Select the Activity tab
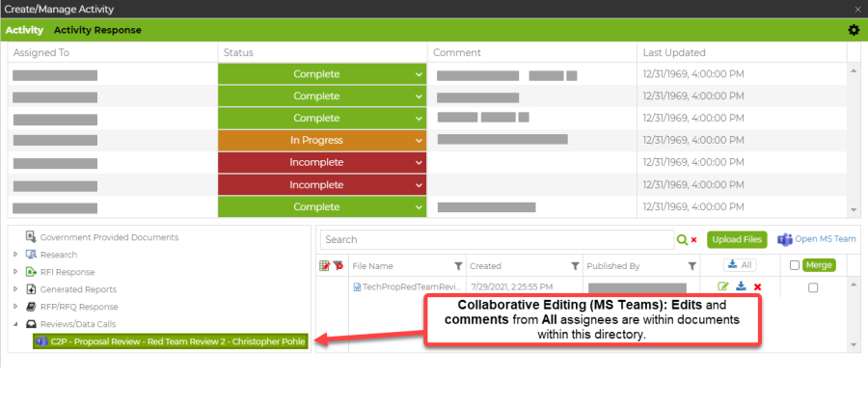 (25, 30)
